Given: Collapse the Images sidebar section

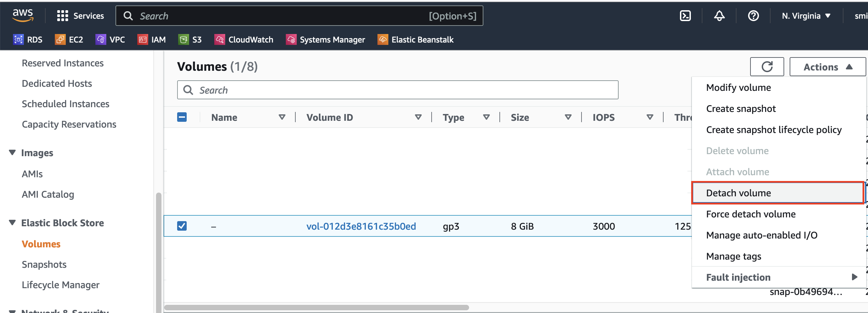Looking at the screenshot, I should coord(12,153).
